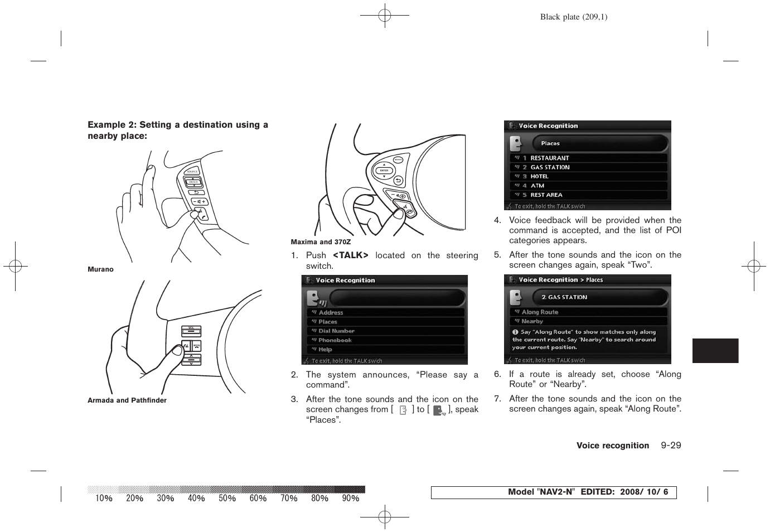Click 'Example 2: Setting a destination' heading
This screenshot has height=532, width=770.
178,130
